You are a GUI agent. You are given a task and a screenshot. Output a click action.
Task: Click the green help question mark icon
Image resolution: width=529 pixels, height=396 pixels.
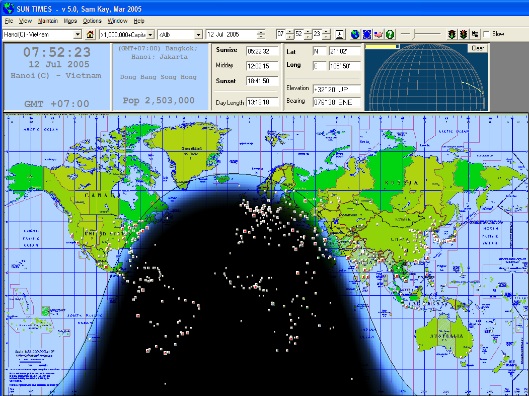[x=390, y=34]
